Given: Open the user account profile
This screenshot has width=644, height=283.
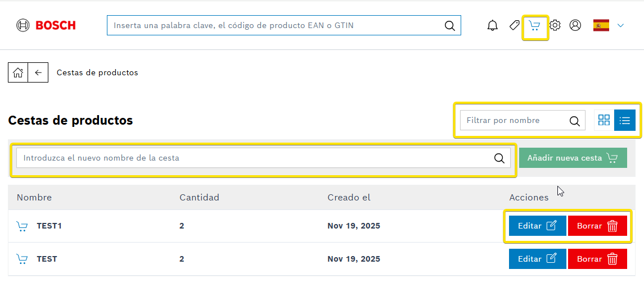Looking at the screenshot, I should (x=575, y=25).
